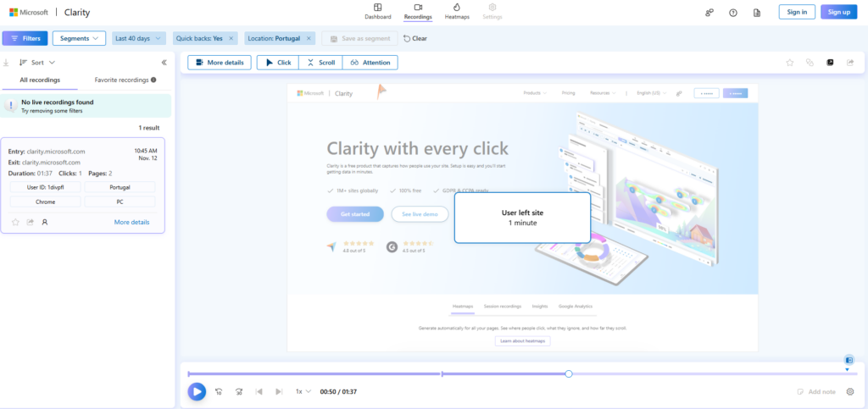Open the feedback/community icon in header
Image resolution: width=868 pixels, height=409 pixels.
pos(709,12)
